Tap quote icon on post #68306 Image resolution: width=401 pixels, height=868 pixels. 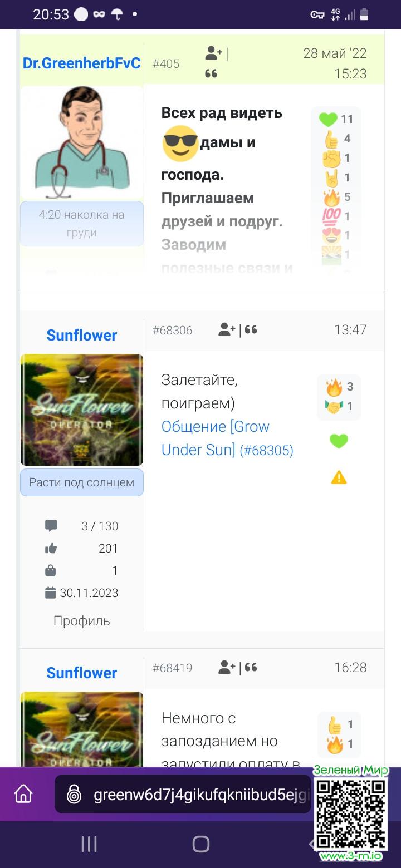[251, 330]
